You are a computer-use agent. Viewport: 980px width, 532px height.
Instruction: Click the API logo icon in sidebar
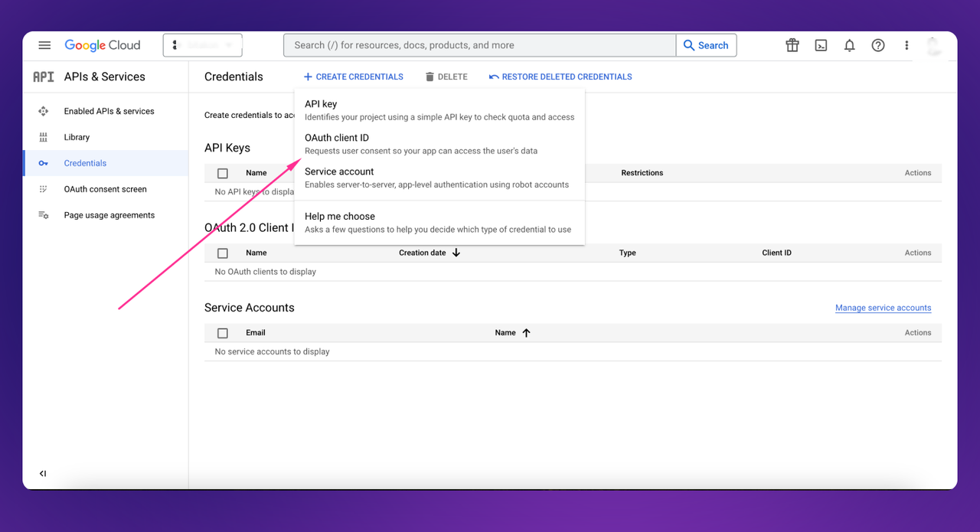[44, 77]
